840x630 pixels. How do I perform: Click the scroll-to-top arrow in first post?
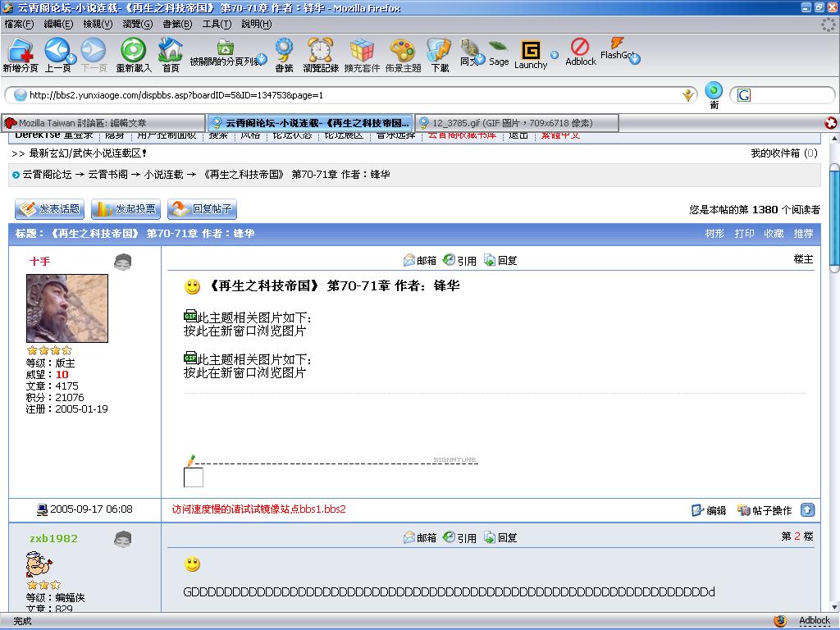(807, 510)
